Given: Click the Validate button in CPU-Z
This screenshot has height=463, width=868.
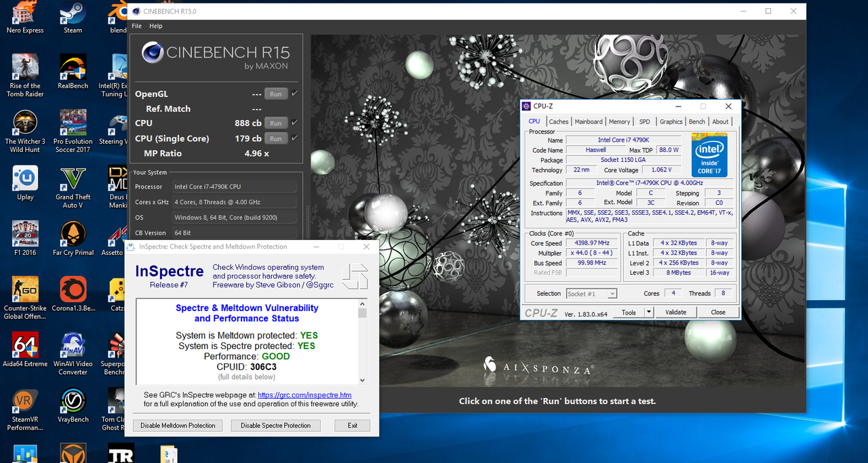Looking at the screenshot, I should pos(675,312).
